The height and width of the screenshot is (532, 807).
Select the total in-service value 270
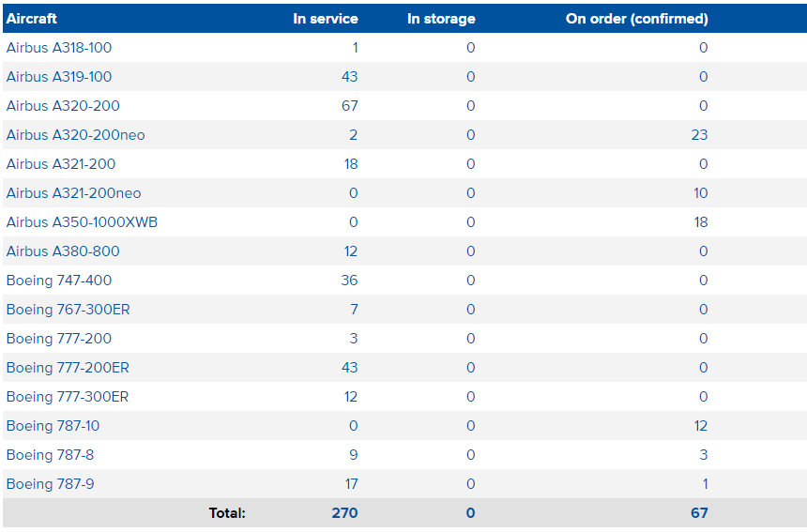(344, 513)
